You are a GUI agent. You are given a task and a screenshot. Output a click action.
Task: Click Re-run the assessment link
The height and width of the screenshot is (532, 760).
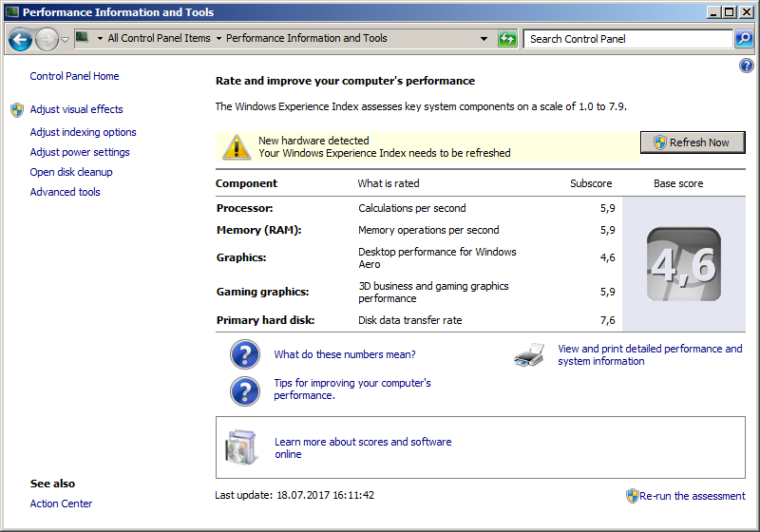point(693,496)
